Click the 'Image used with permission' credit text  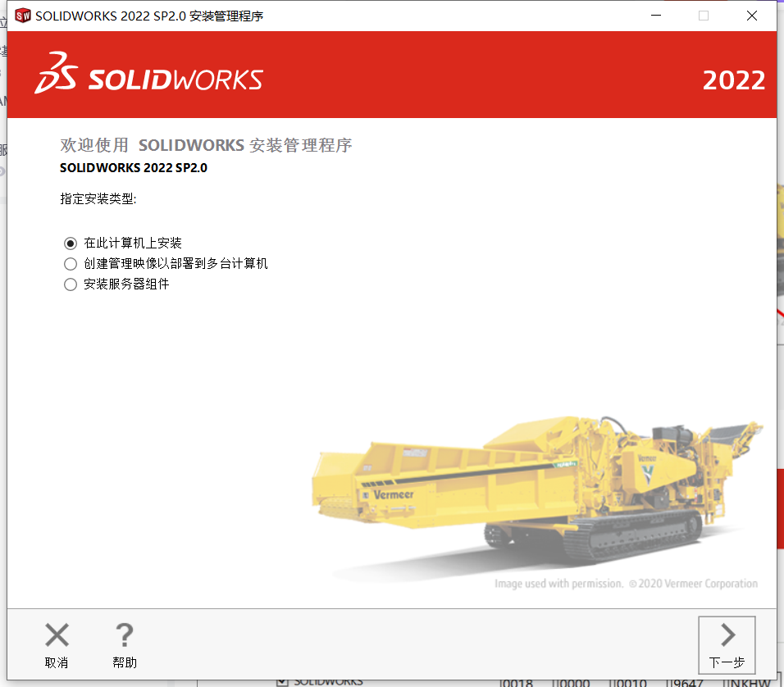coord(626,584)
